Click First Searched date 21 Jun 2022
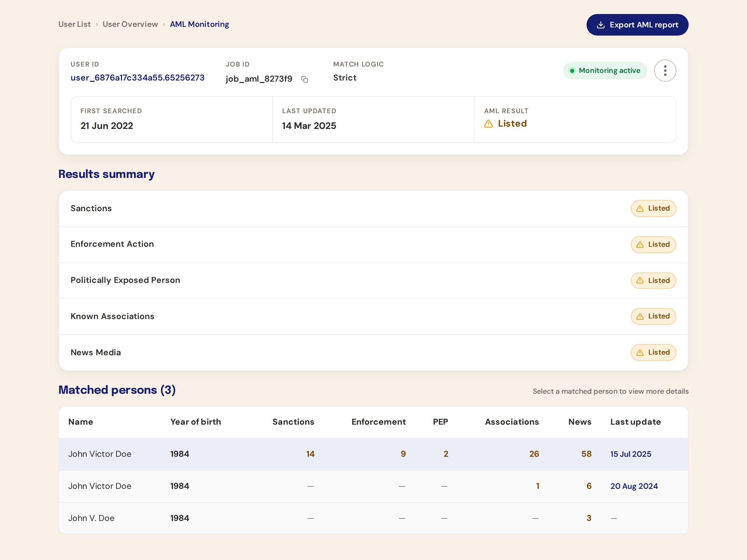 107,126
